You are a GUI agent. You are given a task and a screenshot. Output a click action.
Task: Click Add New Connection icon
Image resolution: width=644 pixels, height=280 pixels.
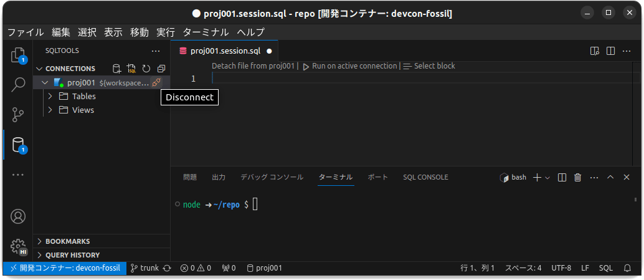116,69
